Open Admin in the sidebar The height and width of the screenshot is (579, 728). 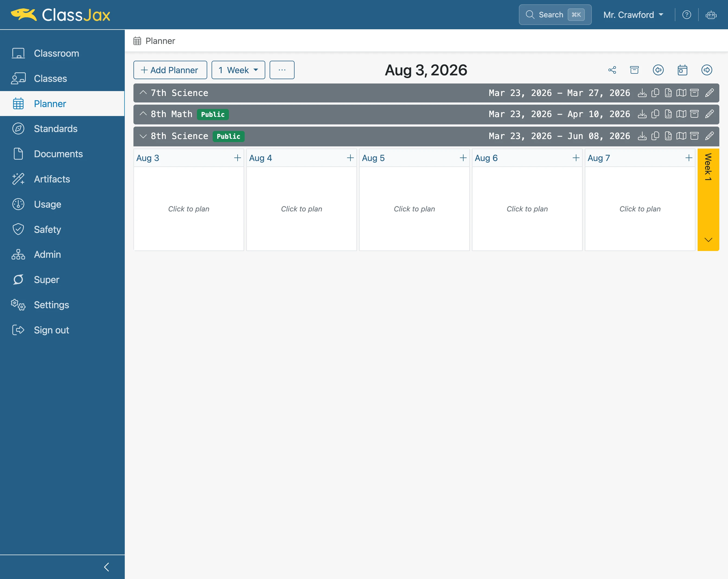tap(62, 255)
